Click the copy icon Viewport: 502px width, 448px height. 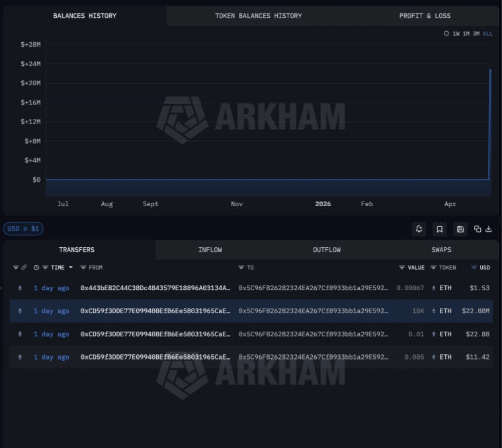coord(478,229)
